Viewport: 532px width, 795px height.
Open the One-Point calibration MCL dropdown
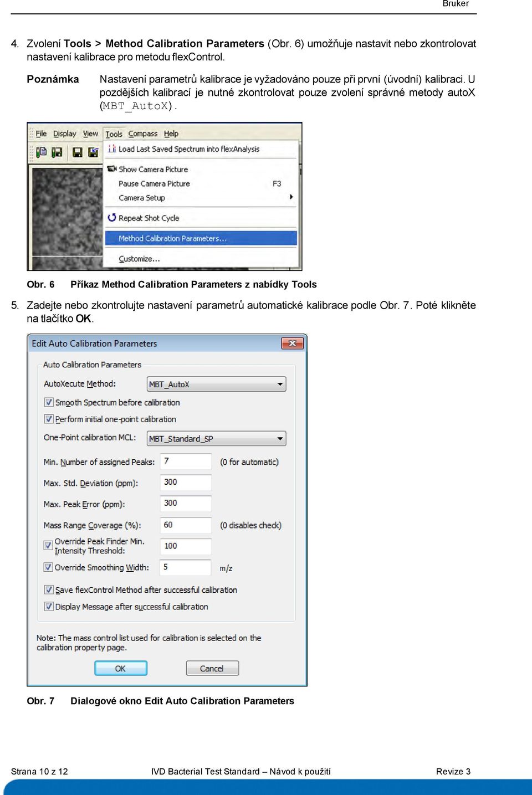[x=216, y=438]
